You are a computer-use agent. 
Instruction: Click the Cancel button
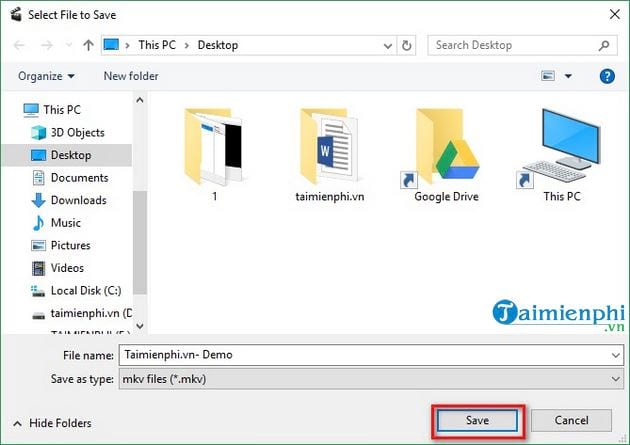click(571, 421)
